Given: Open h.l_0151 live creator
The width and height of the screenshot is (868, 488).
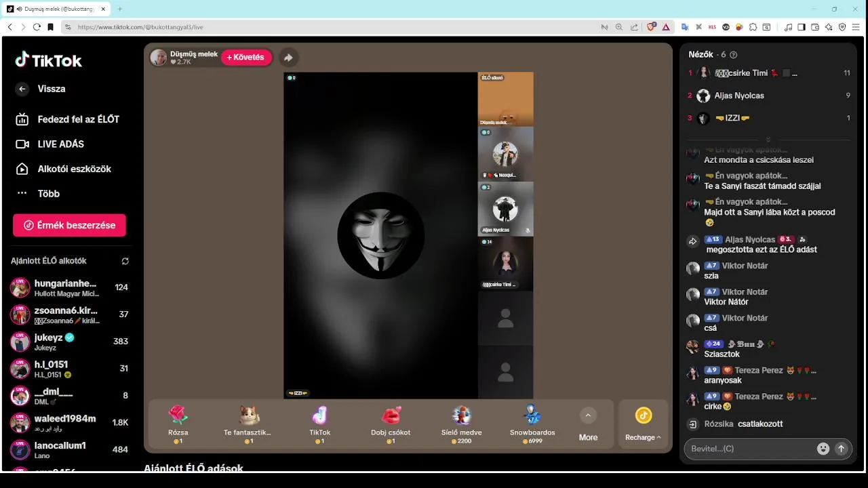Looking at the screenshot, I should point(70,369).
